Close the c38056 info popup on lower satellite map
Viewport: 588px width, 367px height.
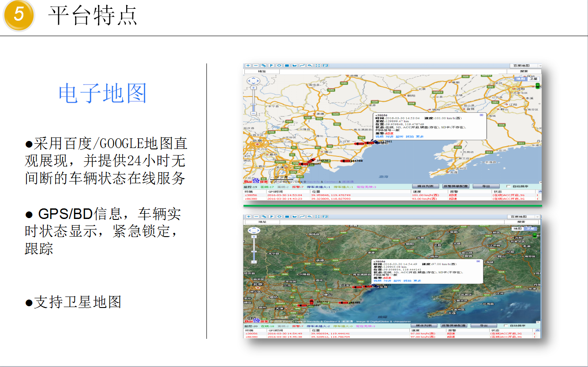478,261
